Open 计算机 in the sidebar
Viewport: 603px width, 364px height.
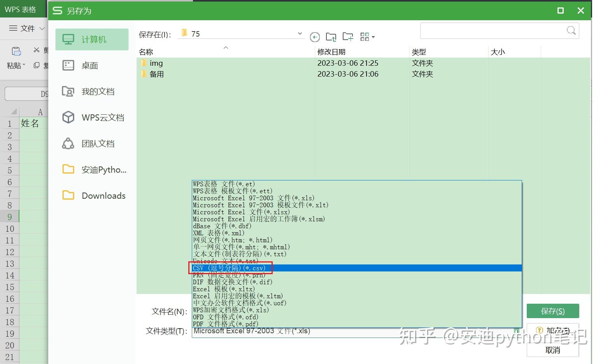[92, 39]
